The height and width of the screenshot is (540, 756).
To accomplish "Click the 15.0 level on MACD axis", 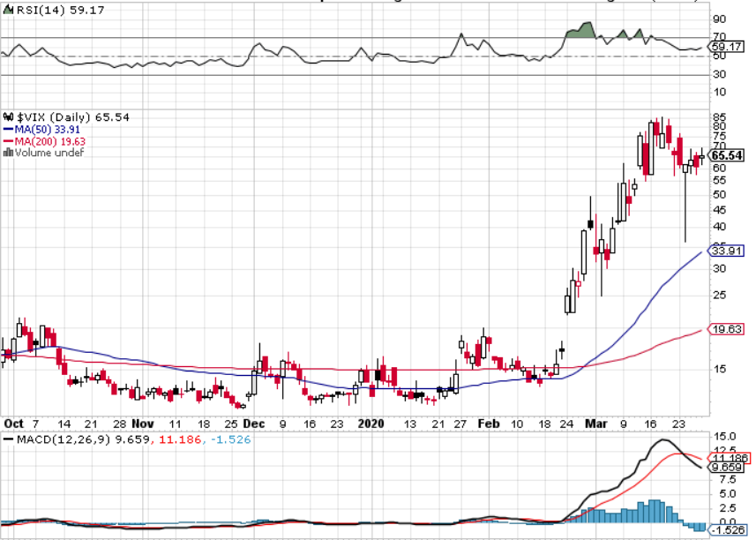I will click(x=725, y=437).
